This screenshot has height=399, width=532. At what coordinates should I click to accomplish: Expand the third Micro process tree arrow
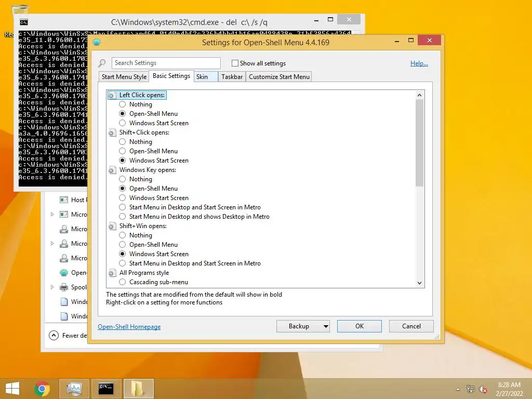52,244
